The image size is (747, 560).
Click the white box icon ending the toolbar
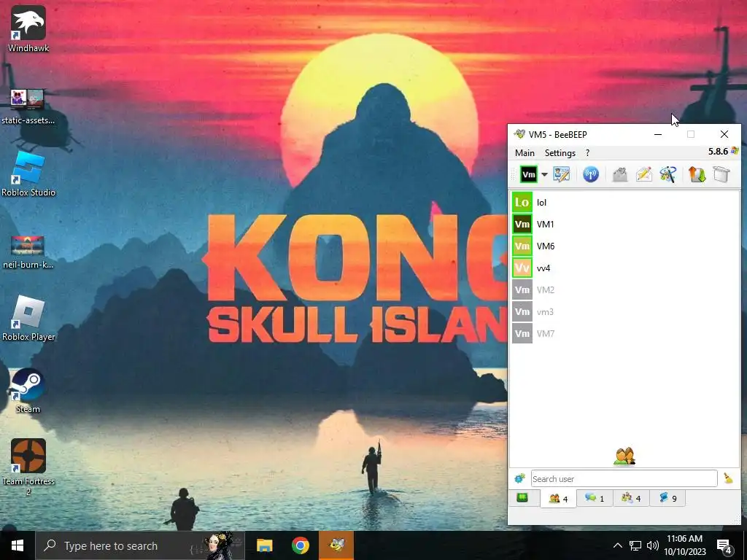721,174
